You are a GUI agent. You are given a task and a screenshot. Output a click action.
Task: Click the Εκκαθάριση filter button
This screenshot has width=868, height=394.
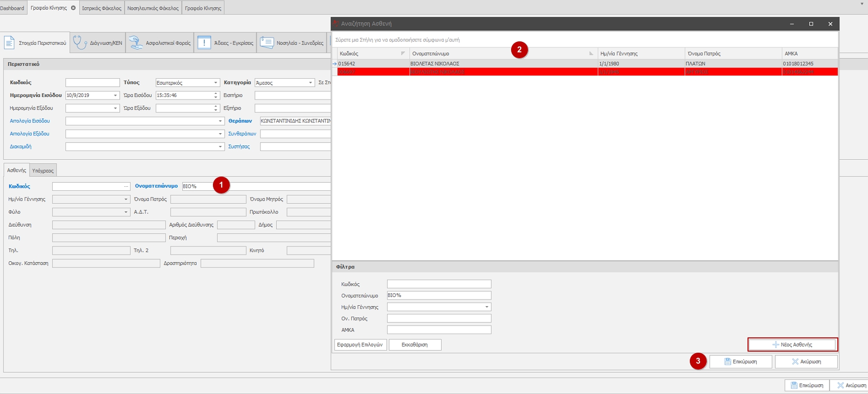point(415,344)
